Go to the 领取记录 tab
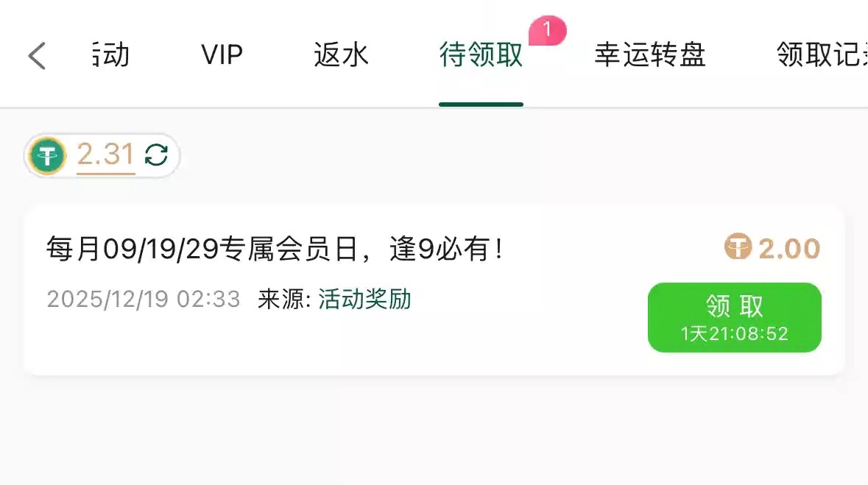868x485 pixels. pos(822,54)
